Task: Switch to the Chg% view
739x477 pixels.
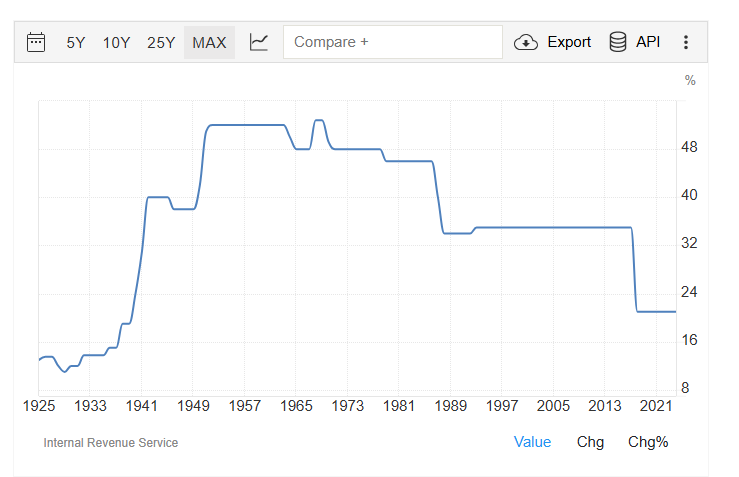Action: [x=648, y=441]
